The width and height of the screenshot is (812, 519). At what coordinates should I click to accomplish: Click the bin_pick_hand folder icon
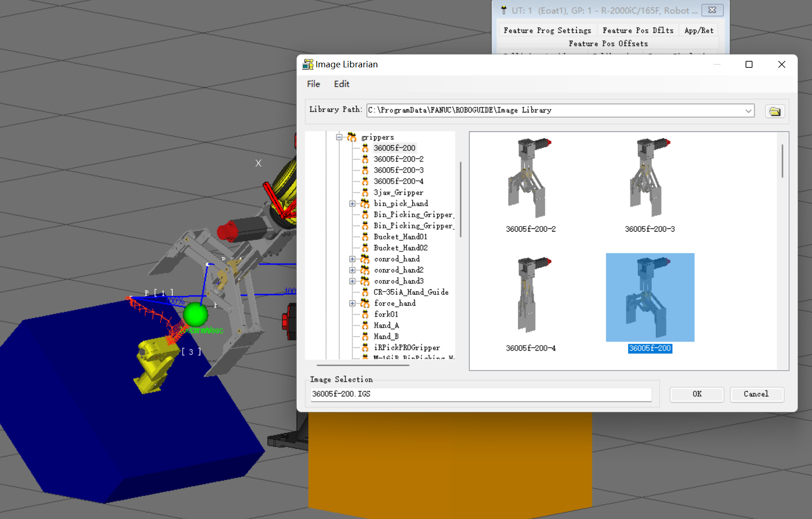pyautogui.click(x=365, y=203)
